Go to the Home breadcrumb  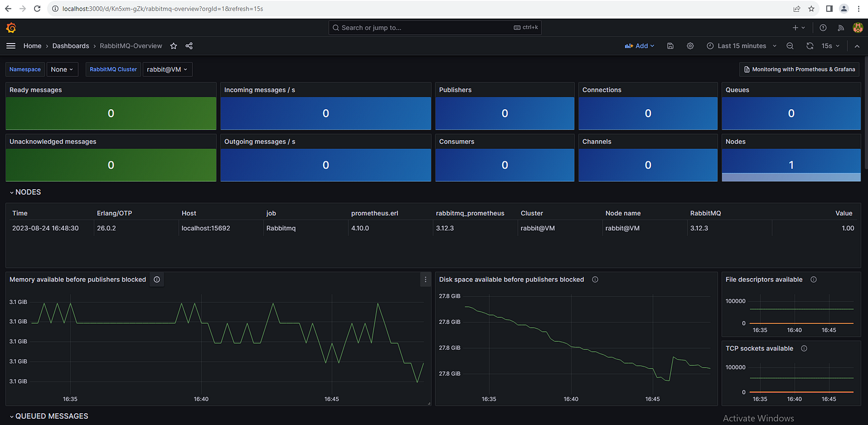tap(32, 46)
